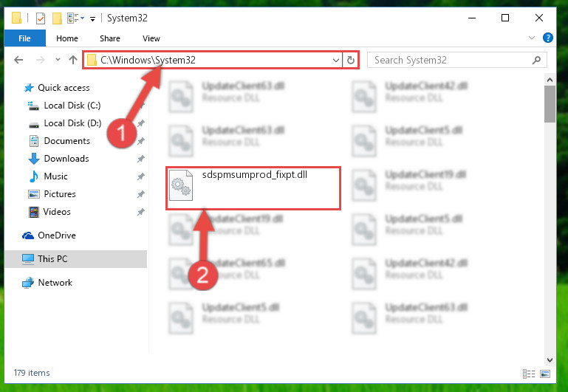Switch to details view layout icon

click(x=529, y=374)
